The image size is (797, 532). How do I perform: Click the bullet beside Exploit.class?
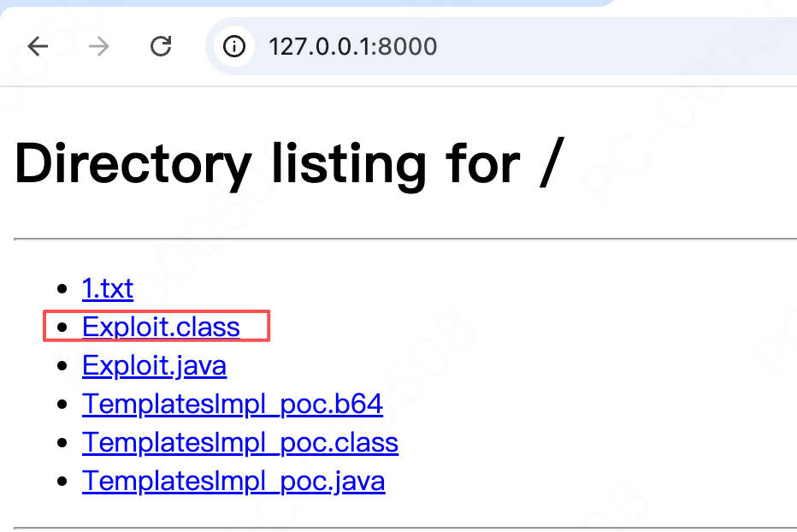click(62, 327)
